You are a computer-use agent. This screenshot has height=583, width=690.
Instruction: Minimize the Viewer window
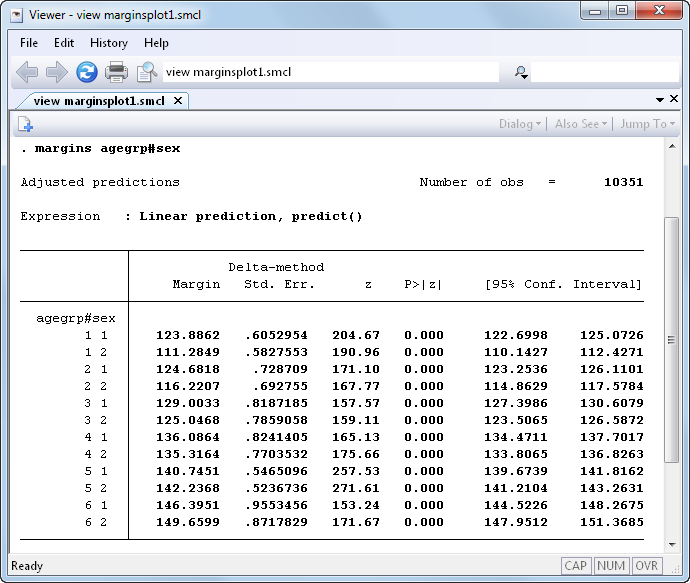click(595, 11)
